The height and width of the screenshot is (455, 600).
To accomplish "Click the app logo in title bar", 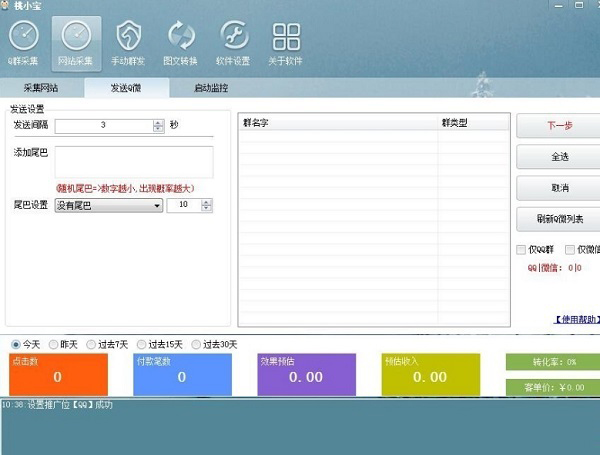I will tap(5, 5).
